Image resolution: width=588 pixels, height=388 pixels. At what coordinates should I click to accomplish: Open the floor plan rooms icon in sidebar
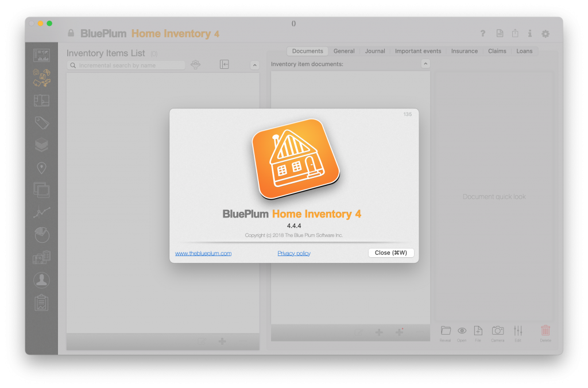click(x=41, y=100)
